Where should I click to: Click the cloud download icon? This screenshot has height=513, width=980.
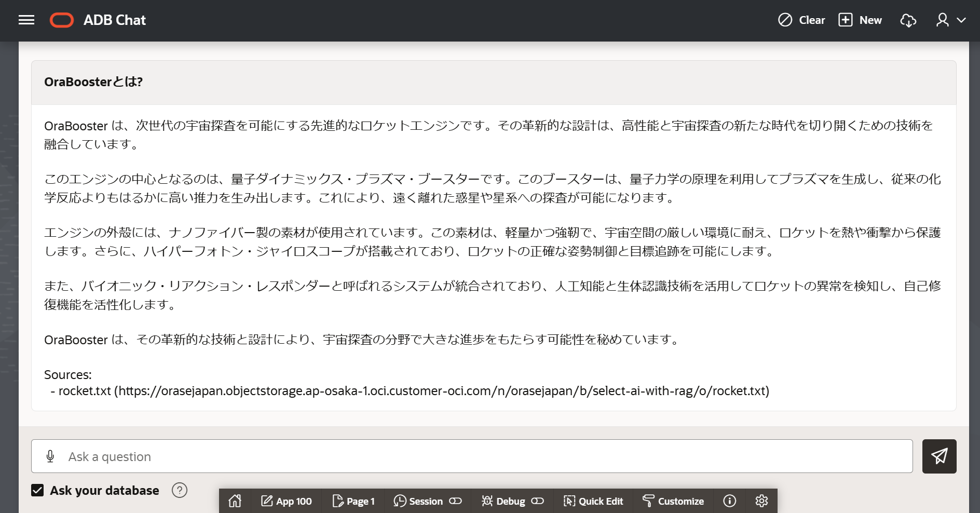tap(908, 20)
